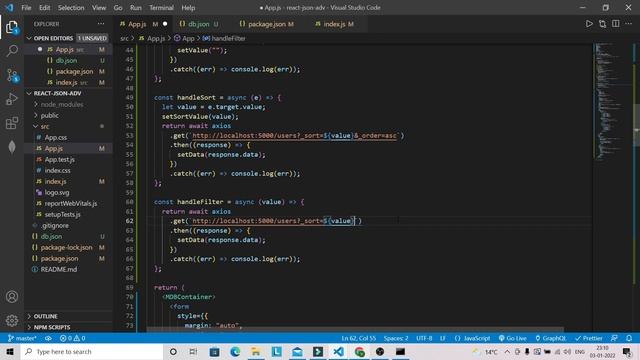
Task: Click the Prettier status button
Action: pyautogui.click(x=589, y=338)
